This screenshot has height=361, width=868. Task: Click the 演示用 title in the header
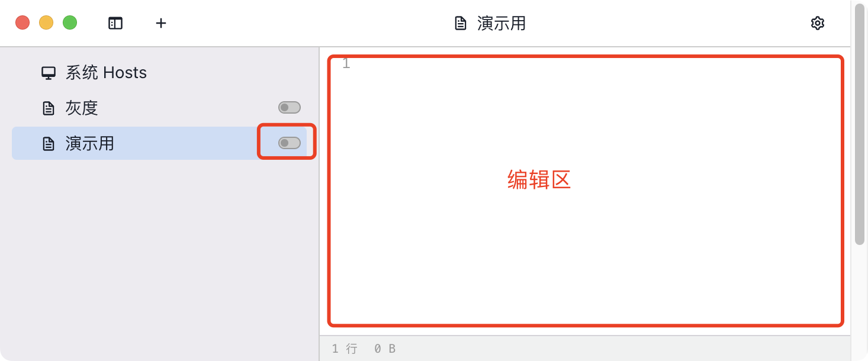coord(501,23)
